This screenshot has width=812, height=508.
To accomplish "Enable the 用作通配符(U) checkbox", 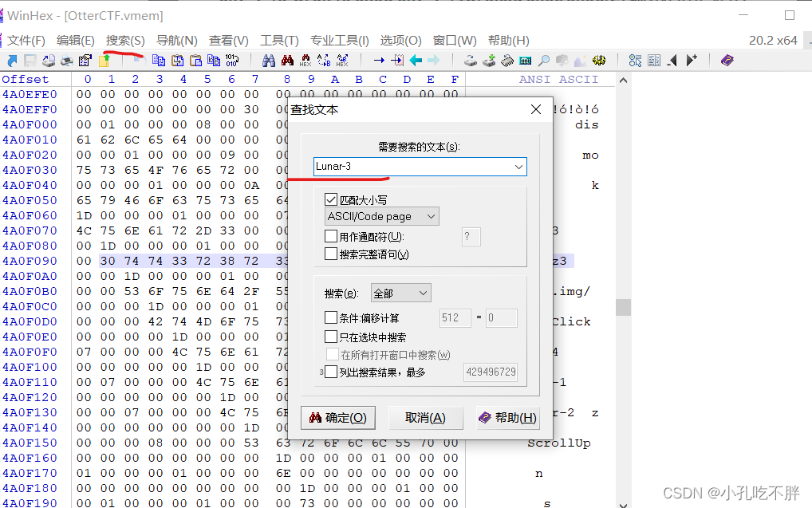I will point(331,236).
